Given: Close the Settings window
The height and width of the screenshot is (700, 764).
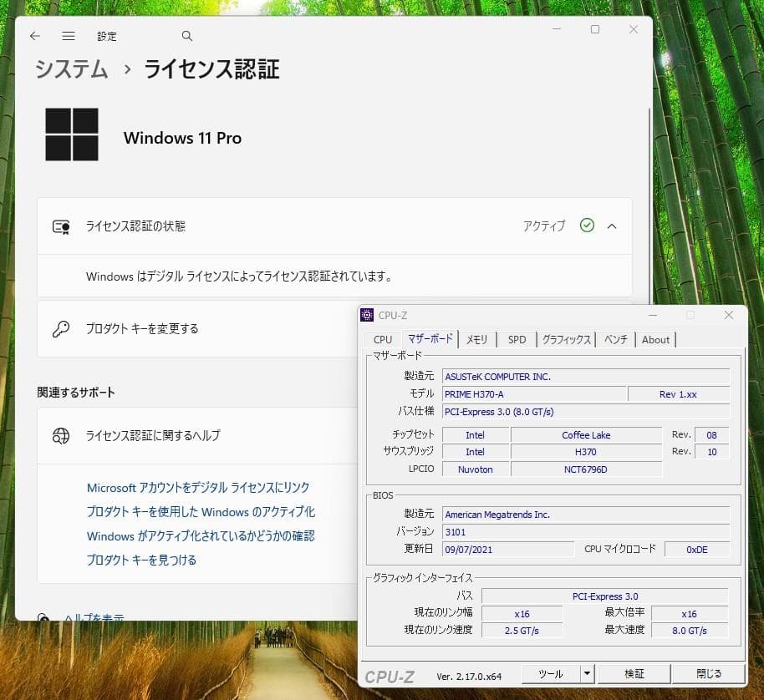Looking at the screenshot, I should click(x=634, y=29).
